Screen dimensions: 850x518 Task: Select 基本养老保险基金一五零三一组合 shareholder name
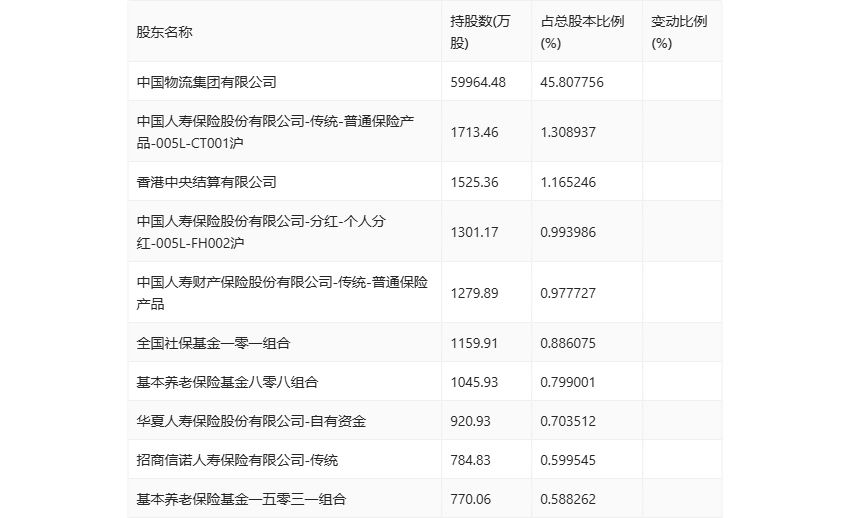241,499
